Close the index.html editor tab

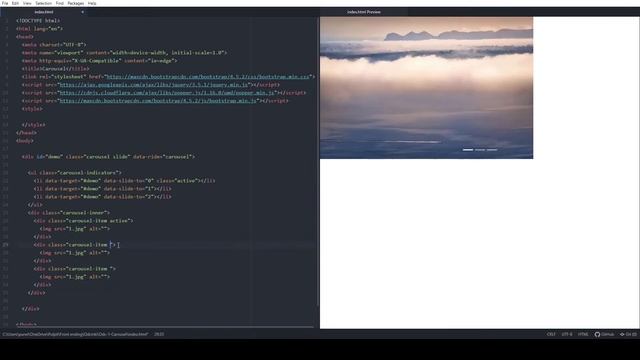[82, 12]
